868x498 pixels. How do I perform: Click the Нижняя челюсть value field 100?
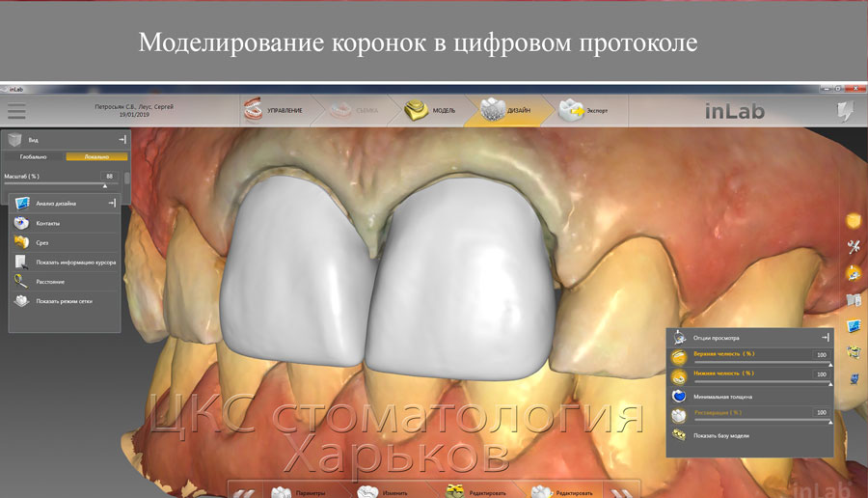(x=821, y=373)
